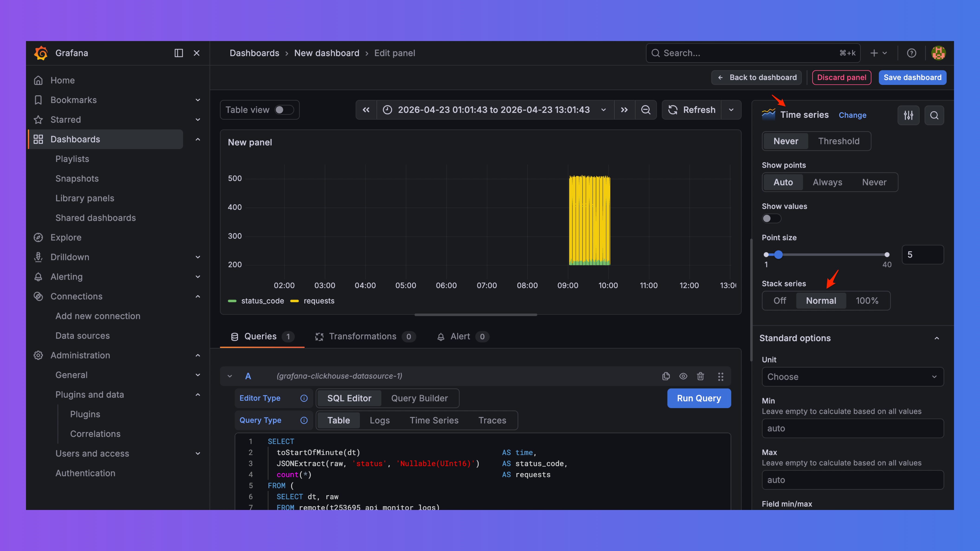The image size is (980, 551).
Task: Shift time range forward
Action: tap(624, 110)
